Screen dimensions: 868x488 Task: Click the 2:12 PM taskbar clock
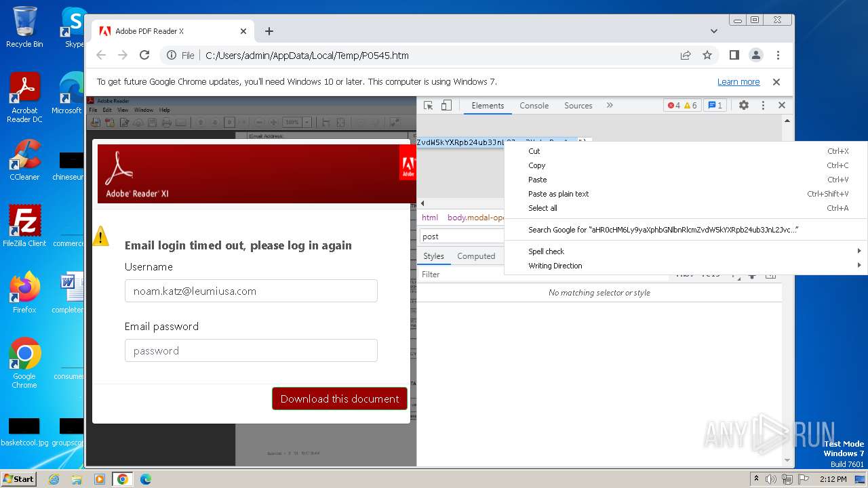pos(833,479)
